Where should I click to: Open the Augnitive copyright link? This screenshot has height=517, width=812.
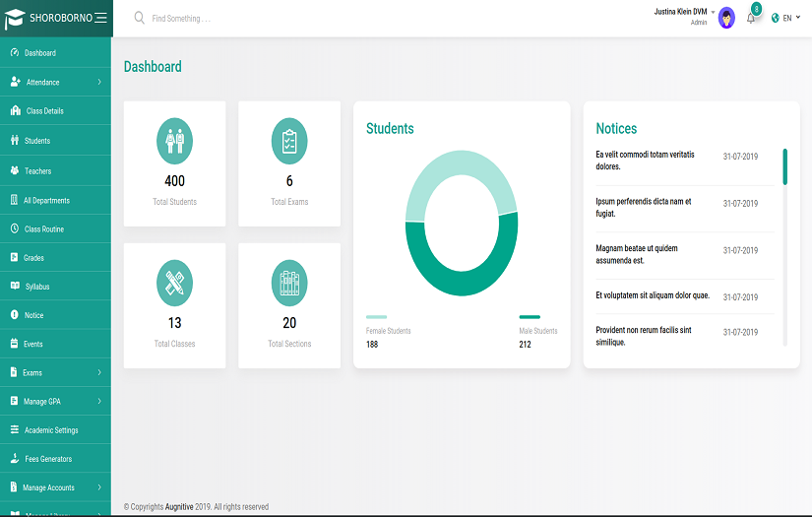point(178,507)
